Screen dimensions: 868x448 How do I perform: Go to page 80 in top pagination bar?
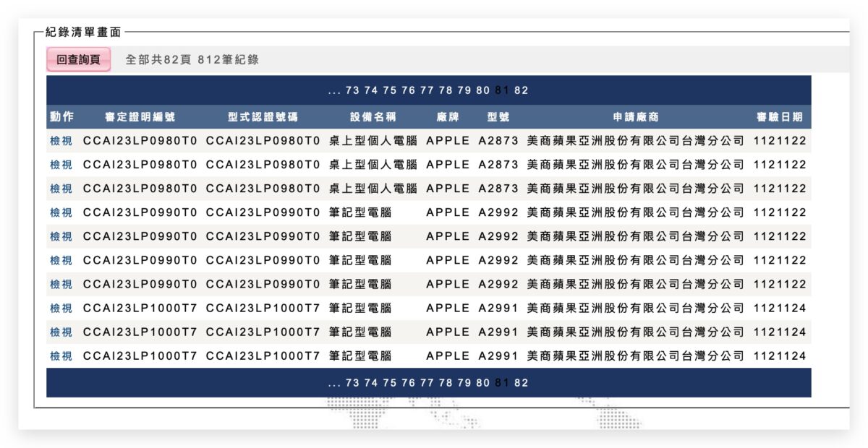point(483,90)
